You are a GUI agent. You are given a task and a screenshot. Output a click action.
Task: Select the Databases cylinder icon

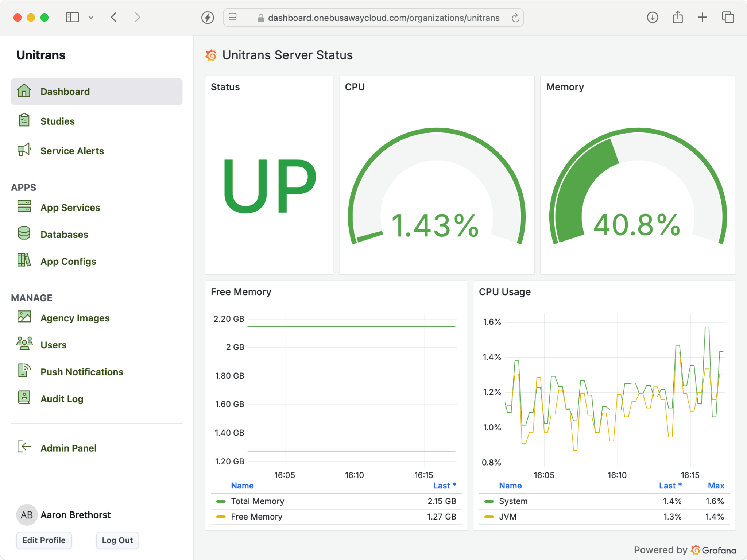click(24, 234)
